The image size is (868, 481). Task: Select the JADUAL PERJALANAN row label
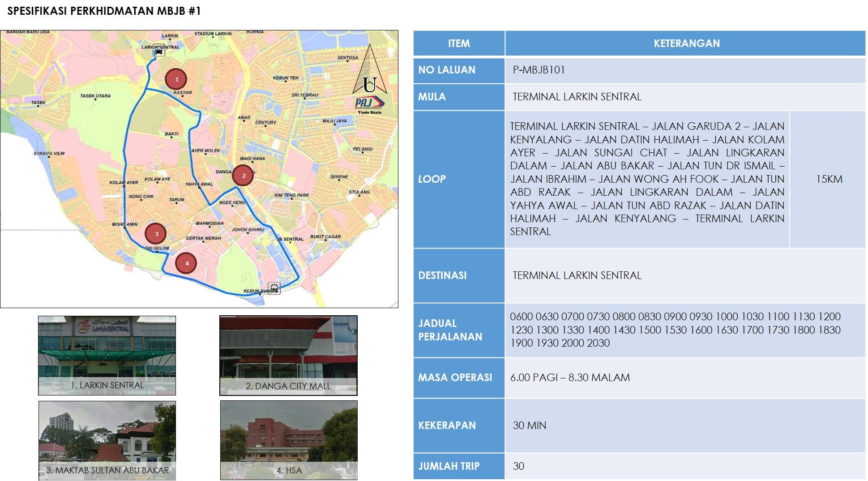point(450,330)
